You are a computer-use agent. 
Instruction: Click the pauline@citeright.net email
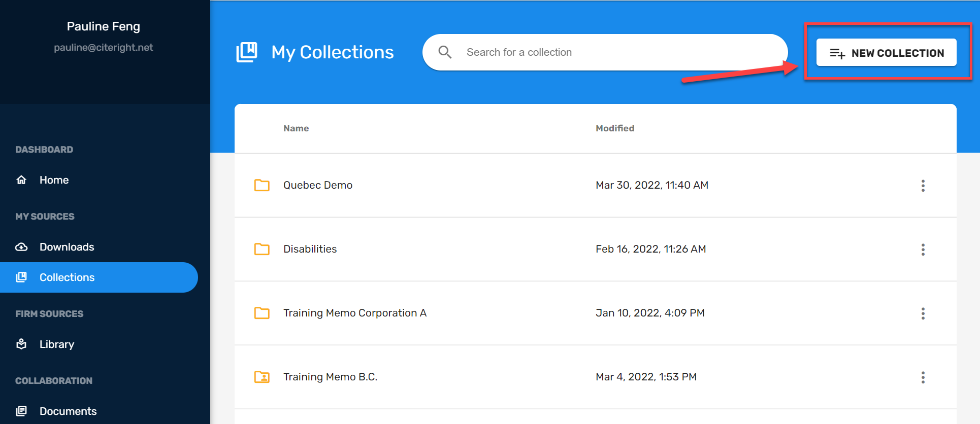pyautogui.click(x=104, y=47)
